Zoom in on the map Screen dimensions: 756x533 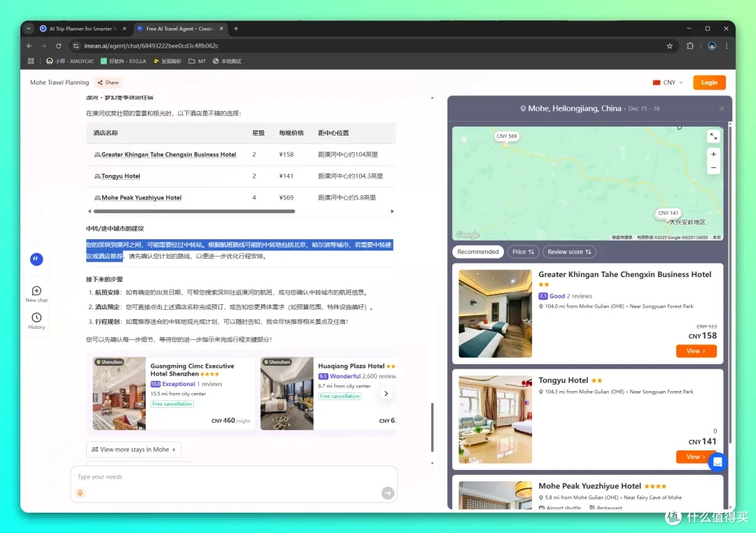coord(713,154)
